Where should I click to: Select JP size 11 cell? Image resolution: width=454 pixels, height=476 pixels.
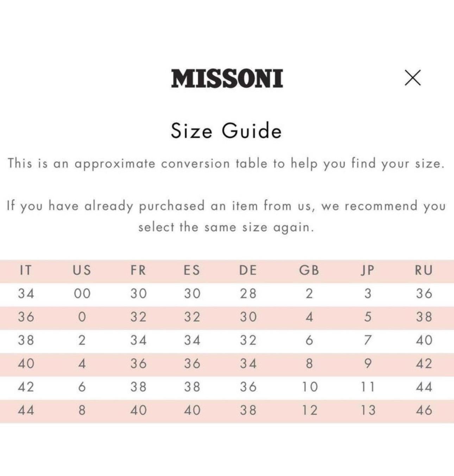[368, 387]
